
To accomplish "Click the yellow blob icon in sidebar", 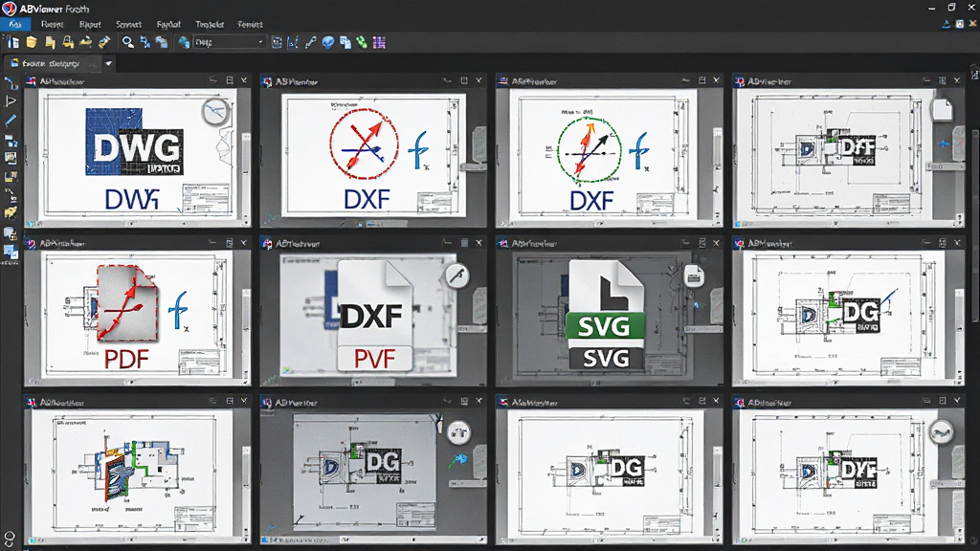I will tap(11, 213).
